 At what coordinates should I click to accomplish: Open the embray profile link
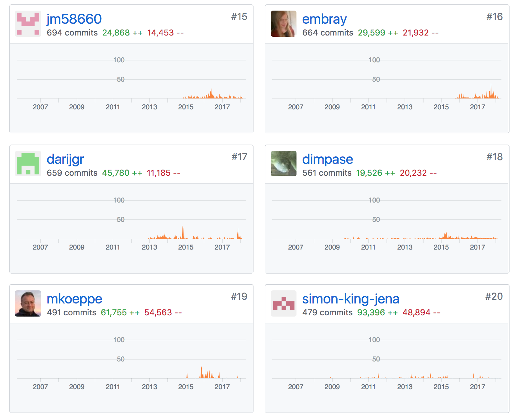(324, 19)
